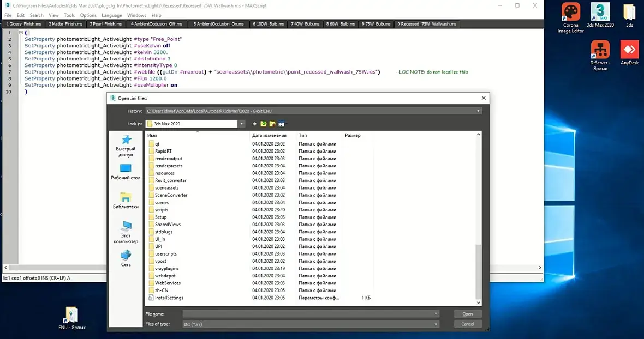The width and height of the screenshot is (644, 339).
Task: Click the file list scroll down arrow
Action: [478, 302]
